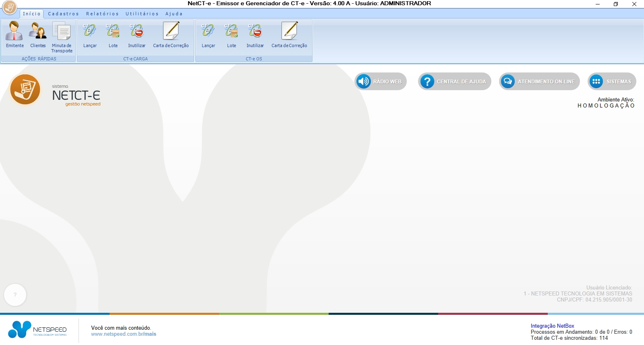Close the NetCT-e window
644x345 pixels.
pyautogui.click(x=634, y=4)
